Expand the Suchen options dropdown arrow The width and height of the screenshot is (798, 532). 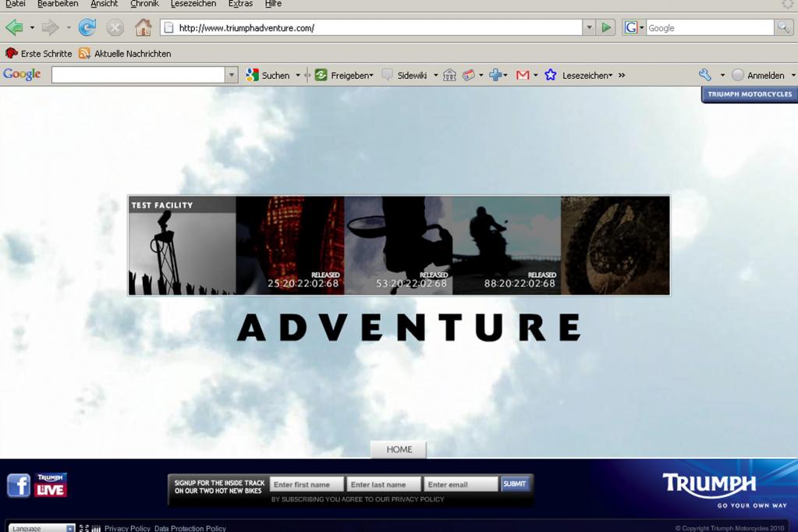(x=298, y=76)
